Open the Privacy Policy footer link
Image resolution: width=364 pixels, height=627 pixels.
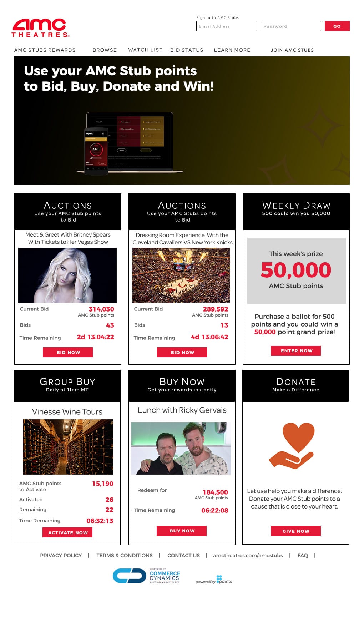click(61, 555)
